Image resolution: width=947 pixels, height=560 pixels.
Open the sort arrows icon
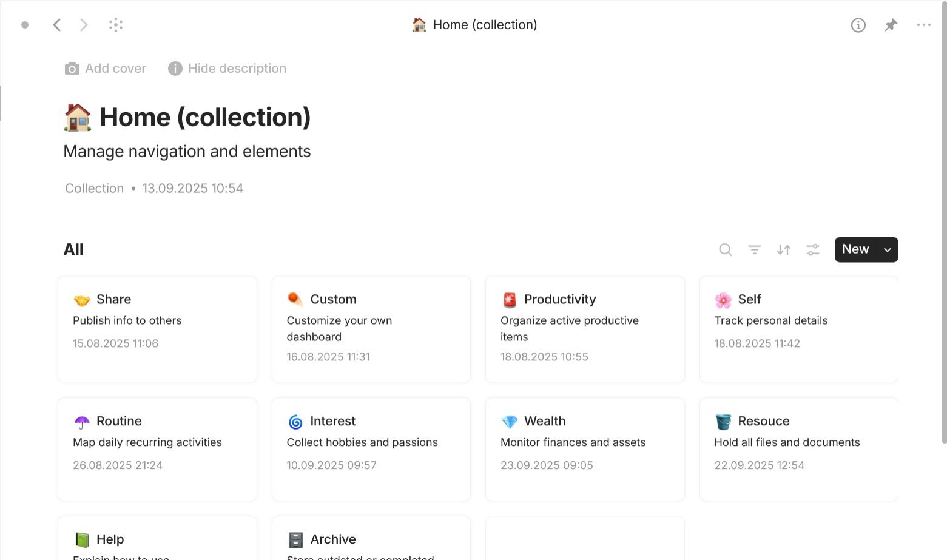783,249
